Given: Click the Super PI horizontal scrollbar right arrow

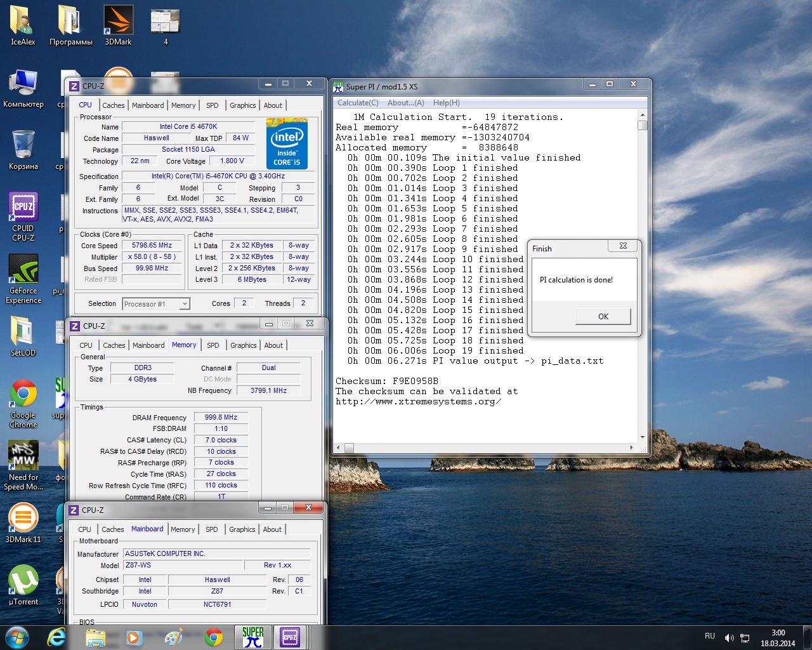Looking at the screenshot, I should pos(631,448).
